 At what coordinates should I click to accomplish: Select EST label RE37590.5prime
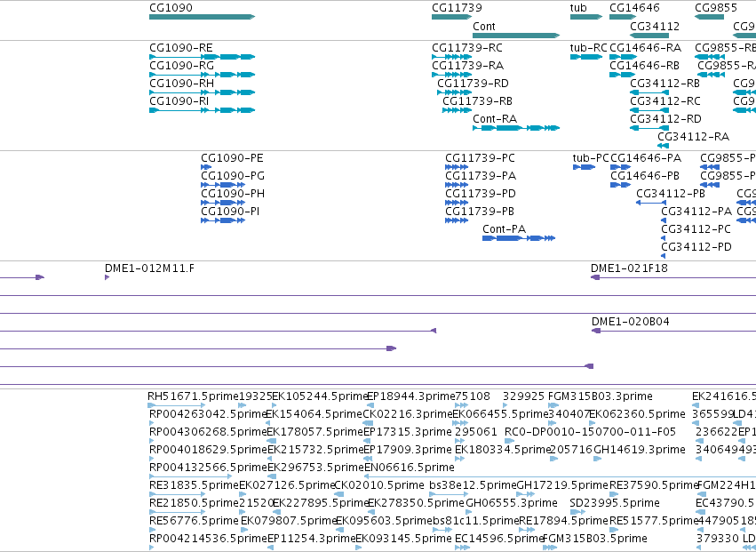(654, 485)
